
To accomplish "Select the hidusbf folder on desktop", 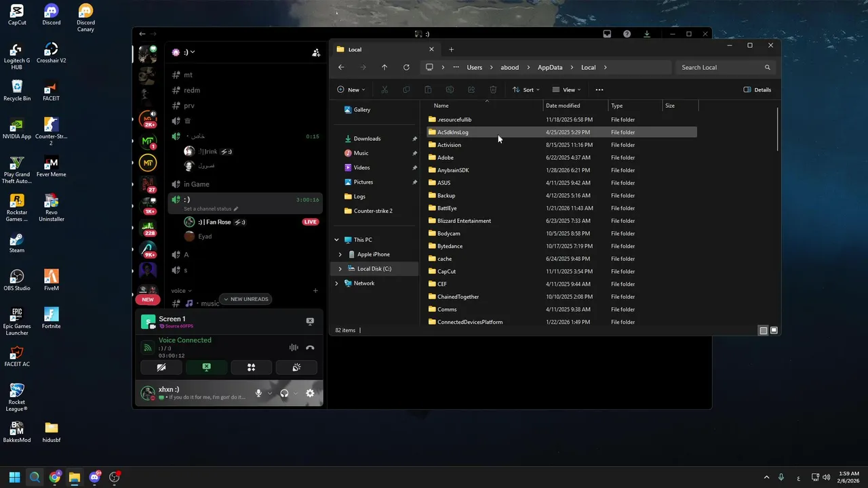I will point(52,432).
